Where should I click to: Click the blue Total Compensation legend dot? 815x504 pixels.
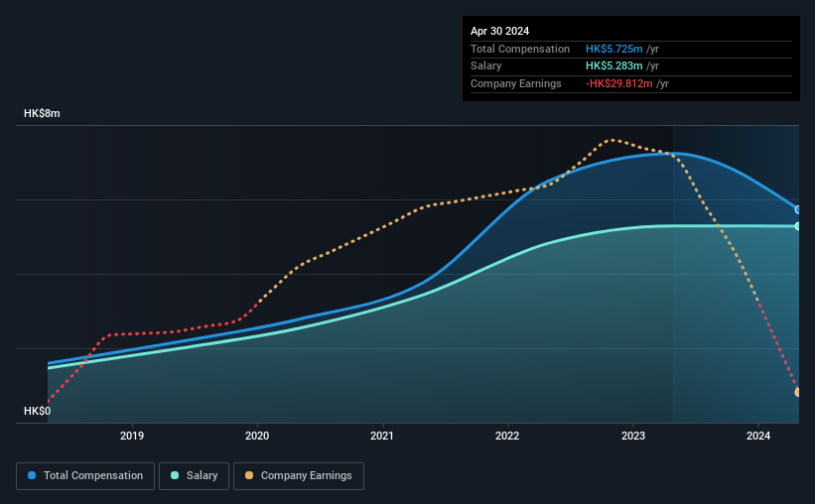[32, 475]
